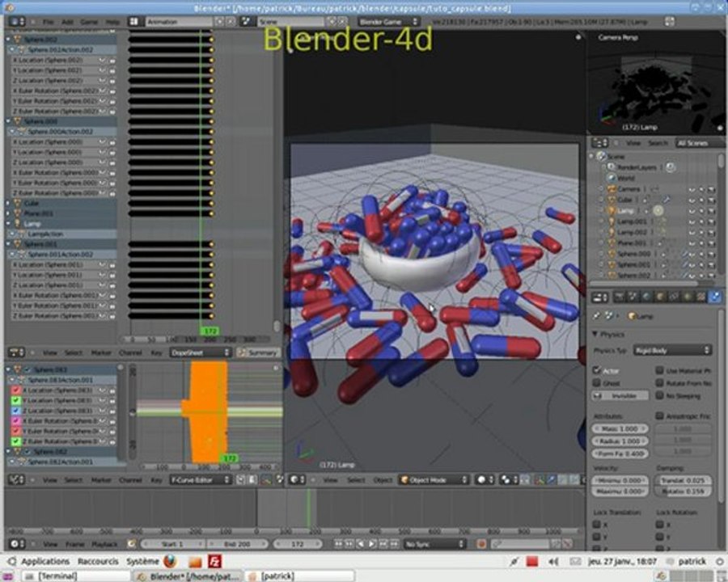Toggle X Location (Sphere.083) curve visibility checkbox
Screen dimensions: 728x582
coord(16,390)
